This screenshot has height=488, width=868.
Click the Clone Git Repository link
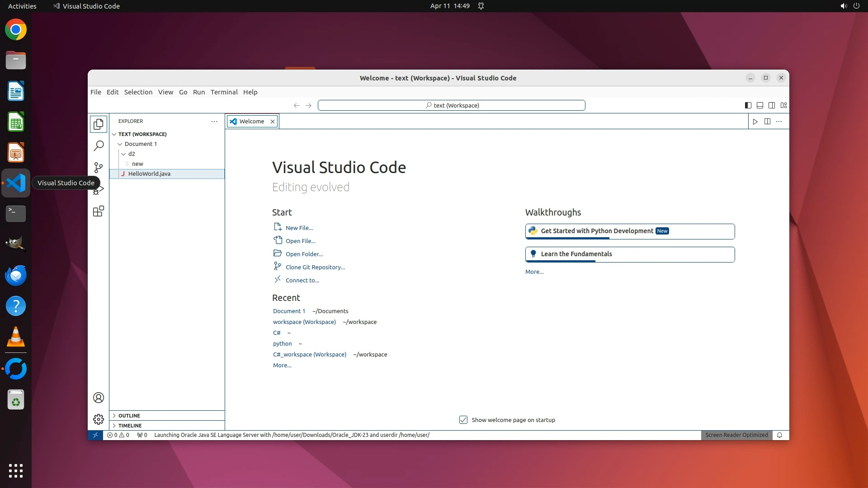pyautogui.click(x=315, y=267)
